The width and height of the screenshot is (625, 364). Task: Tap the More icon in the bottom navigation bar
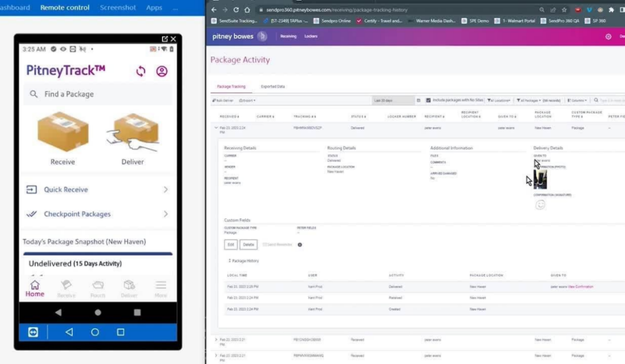[x=161, y=287]
